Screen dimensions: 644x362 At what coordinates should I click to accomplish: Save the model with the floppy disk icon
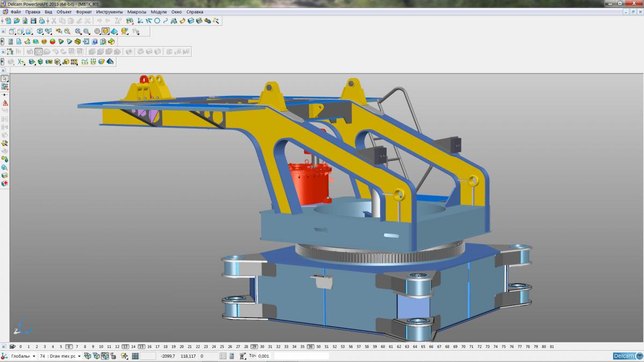[33, 20]
